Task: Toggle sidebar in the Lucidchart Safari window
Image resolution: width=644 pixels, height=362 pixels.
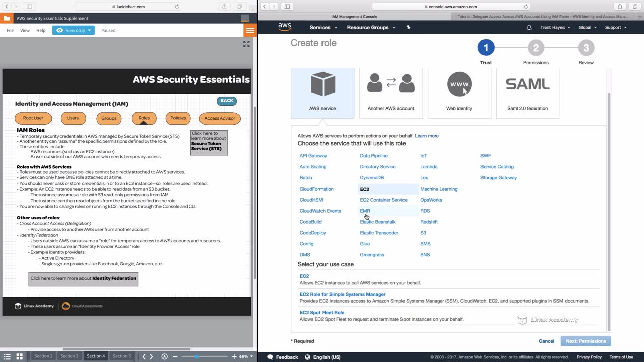Action: tap(29, 7)
